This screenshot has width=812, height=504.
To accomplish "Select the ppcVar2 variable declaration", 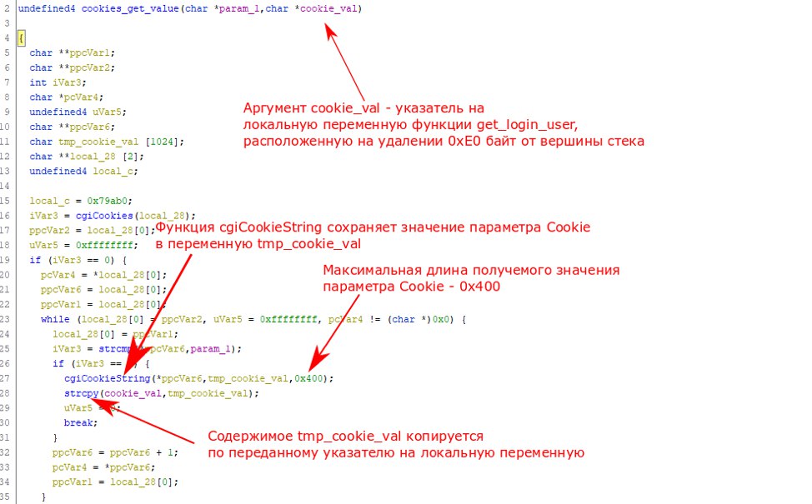I will (x=89, y=67).
